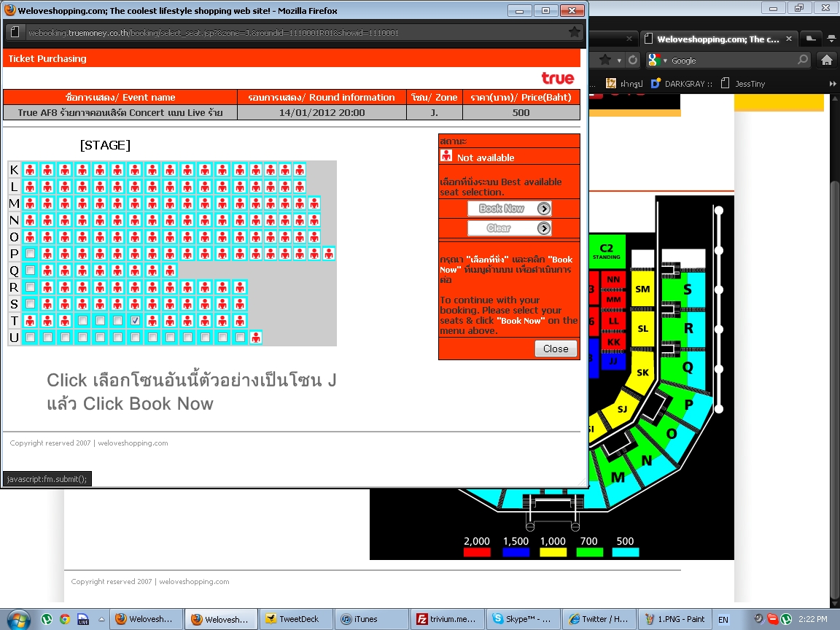840x630 pixels.
Task: Click the yellow 1,000 price legend swatch
Action: 553,552
